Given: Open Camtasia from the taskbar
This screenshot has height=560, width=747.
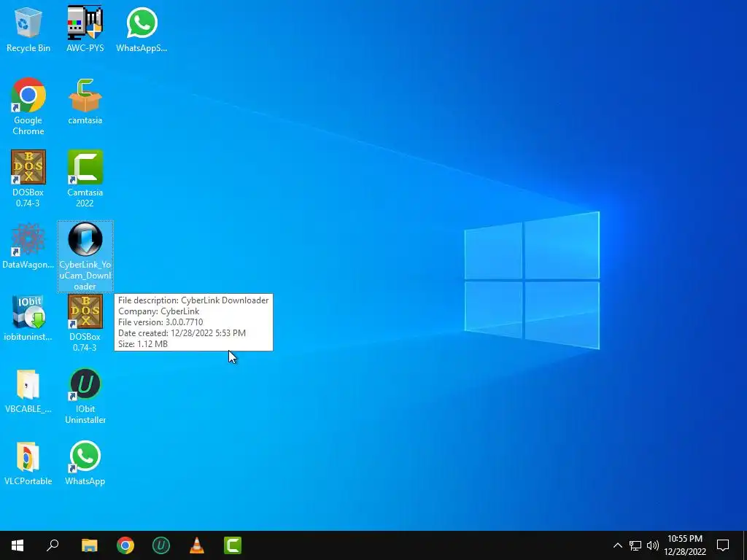Looking at the screenshot, I should (x=233, y=545).
